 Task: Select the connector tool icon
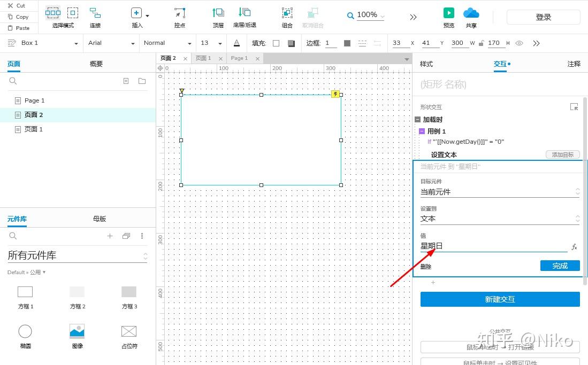click(95, 13)
